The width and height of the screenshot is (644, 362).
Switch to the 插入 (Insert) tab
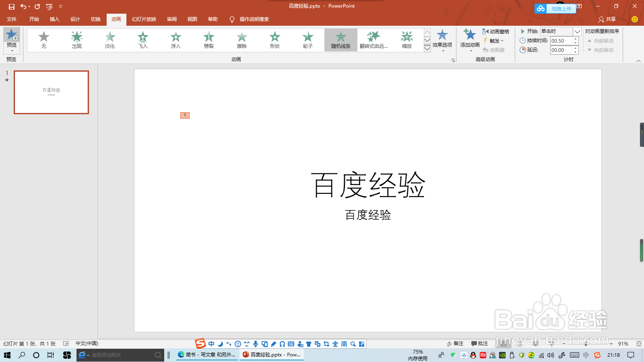coord(54,19)
